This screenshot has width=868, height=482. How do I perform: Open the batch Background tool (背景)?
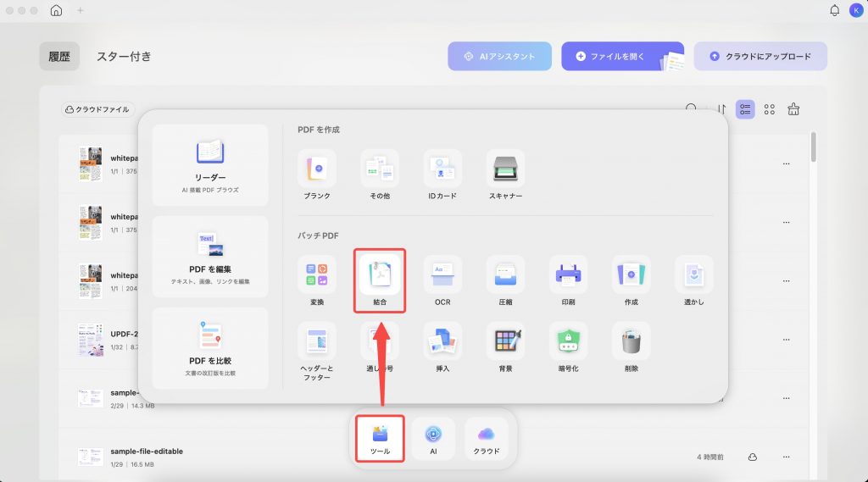(505, 341)
